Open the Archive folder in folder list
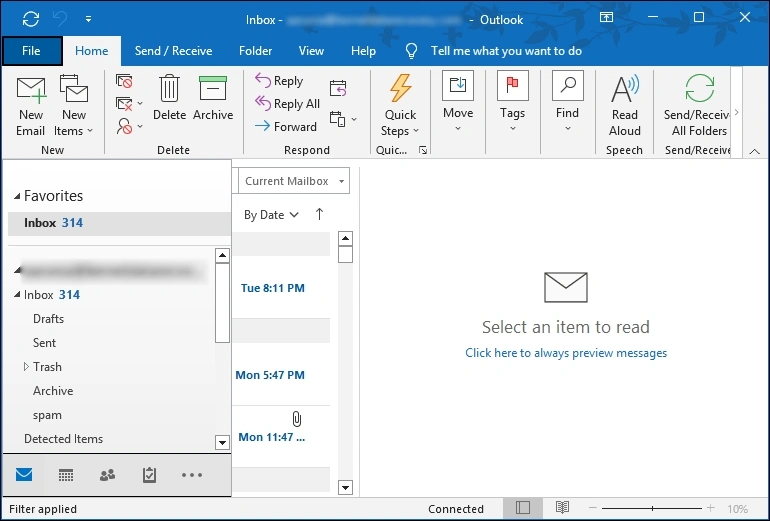Viewport: 770px width, 521px height. (x=53, y=391)
